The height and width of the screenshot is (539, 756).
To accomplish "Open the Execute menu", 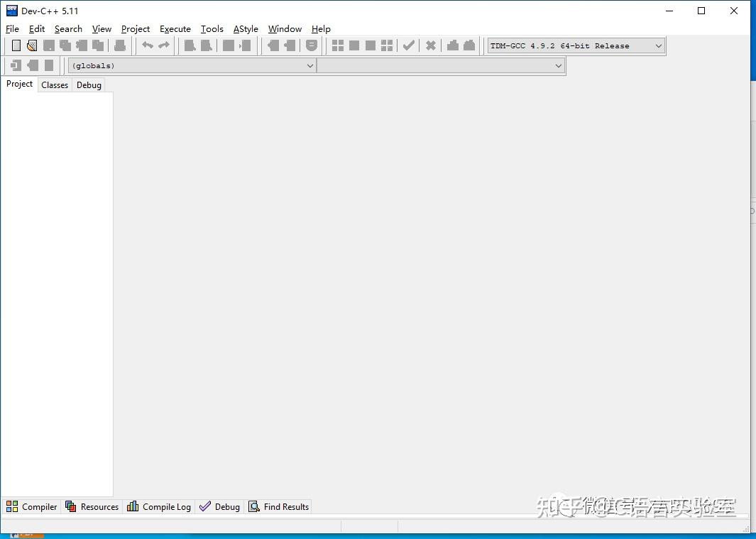I will click(x=175, y=29).
